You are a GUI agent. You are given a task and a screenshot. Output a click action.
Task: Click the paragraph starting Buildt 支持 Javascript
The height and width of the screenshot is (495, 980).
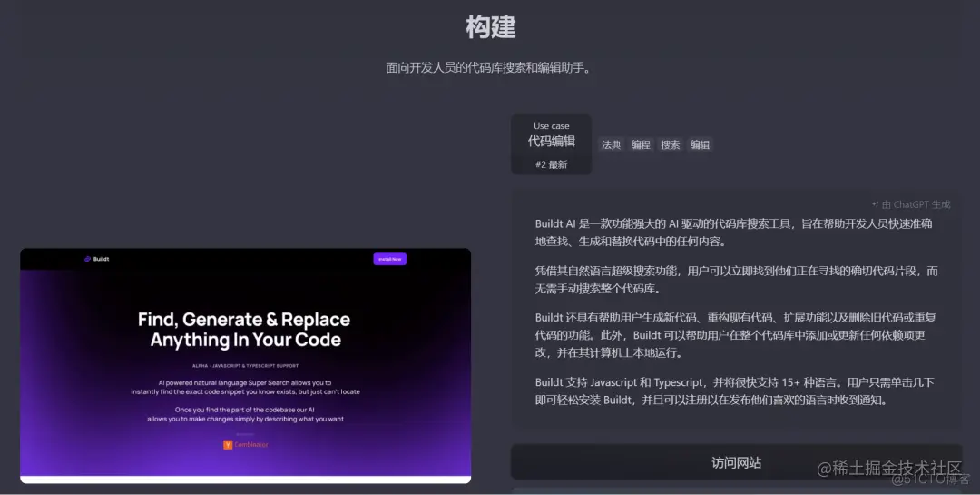734,391
